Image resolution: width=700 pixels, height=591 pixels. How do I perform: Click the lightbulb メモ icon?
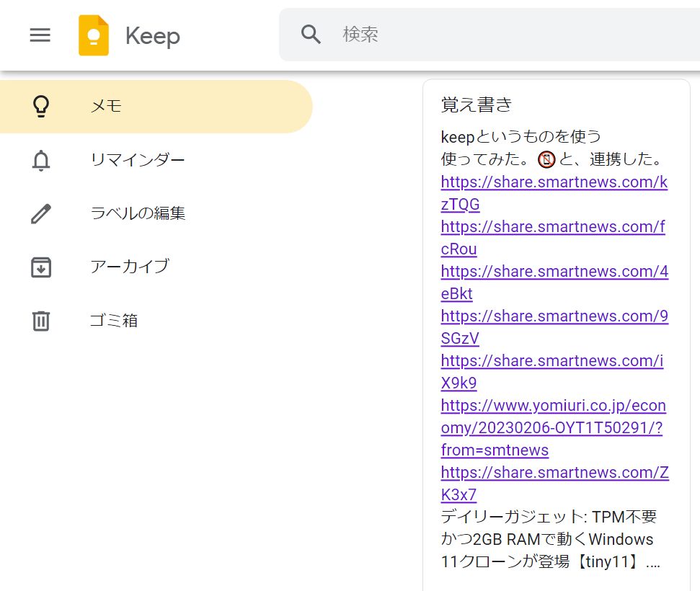(41, 106)
